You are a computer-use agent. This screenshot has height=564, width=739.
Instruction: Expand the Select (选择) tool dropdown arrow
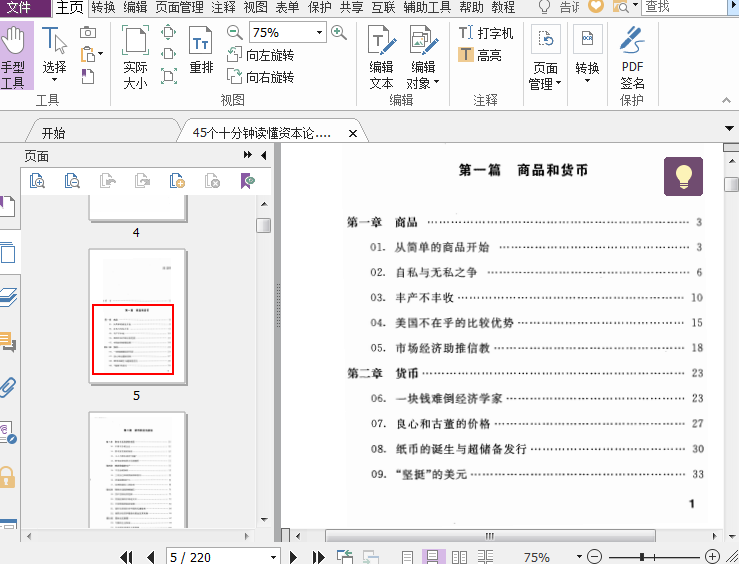[x=54, y=80]
